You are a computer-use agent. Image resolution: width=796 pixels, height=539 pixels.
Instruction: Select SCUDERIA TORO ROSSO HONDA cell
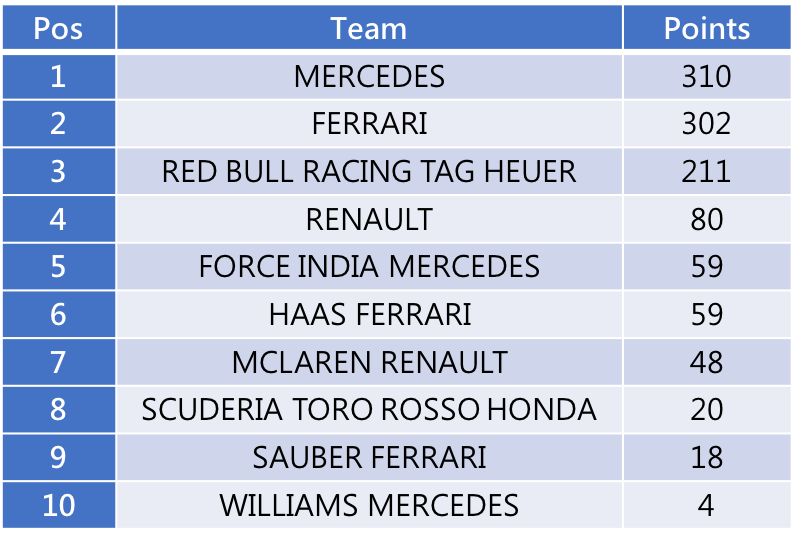(x=369, y=410)
